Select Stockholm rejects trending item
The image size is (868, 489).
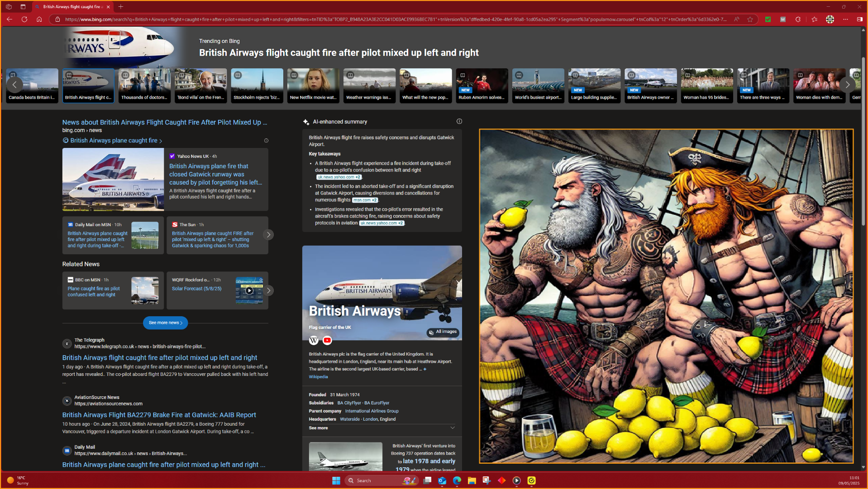coord(257,85)
